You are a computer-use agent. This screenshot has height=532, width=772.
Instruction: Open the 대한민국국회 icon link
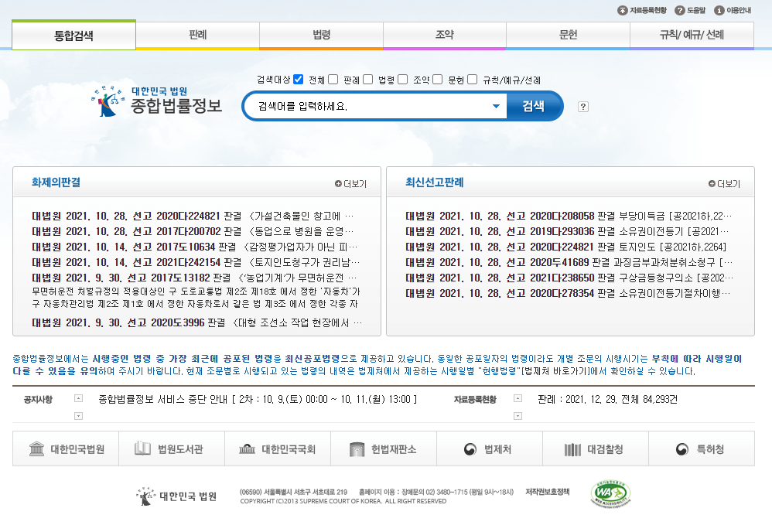[278, 448]
